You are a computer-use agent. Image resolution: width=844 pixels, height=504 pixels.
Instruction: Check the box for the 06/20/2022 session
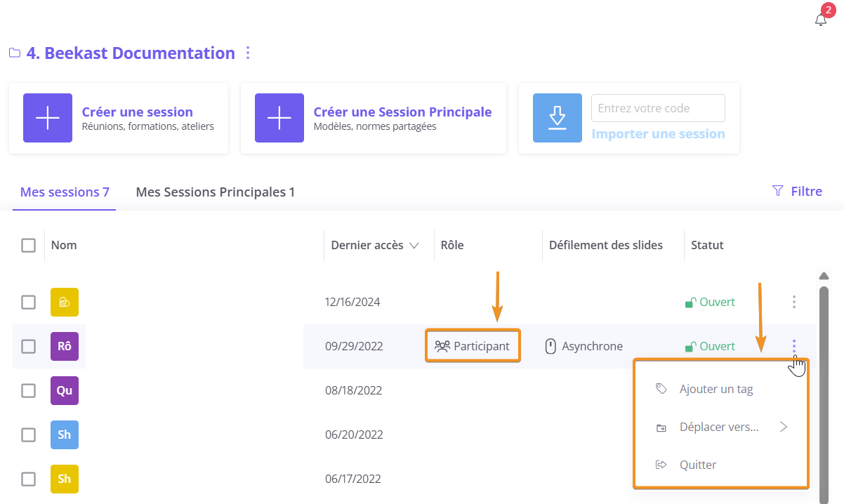coord(28,435)
